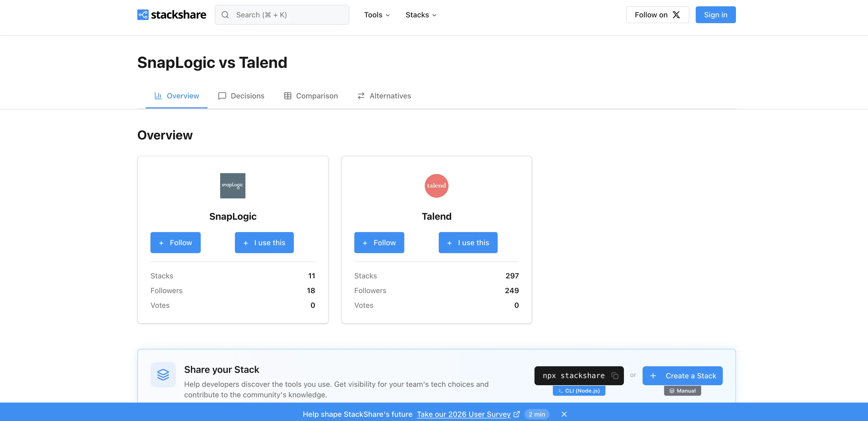
Task: Switch to the Overview tab
Action: (176, 96)
